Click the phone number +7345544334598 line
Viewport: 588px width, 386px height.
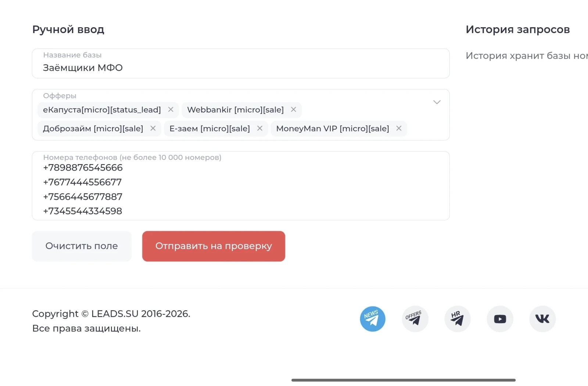click(83, 211)
